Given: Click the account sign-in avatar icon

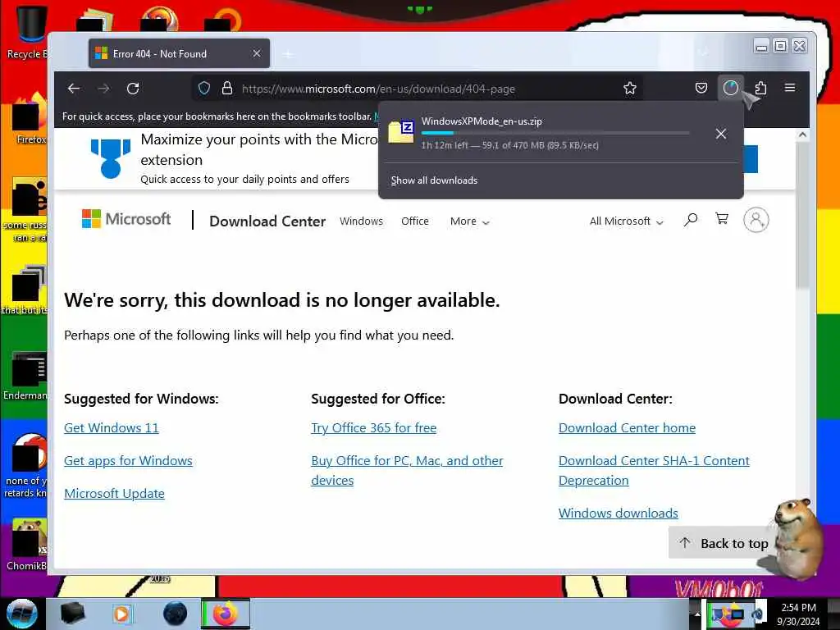Looking at the screenshot, I should (756, 220).
